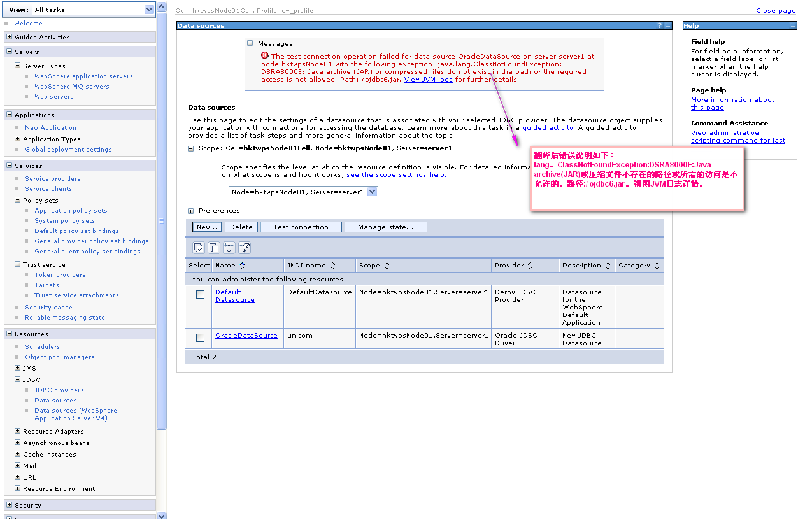This screenshot has width=812, height=519.
Task: Minimize the Help portlet
Action: pyautogui.click(x=793, y=26)
